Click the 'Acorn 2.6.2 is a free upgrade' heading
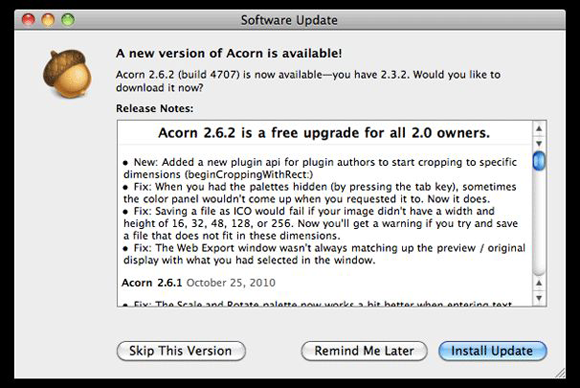 coord(324,133)
